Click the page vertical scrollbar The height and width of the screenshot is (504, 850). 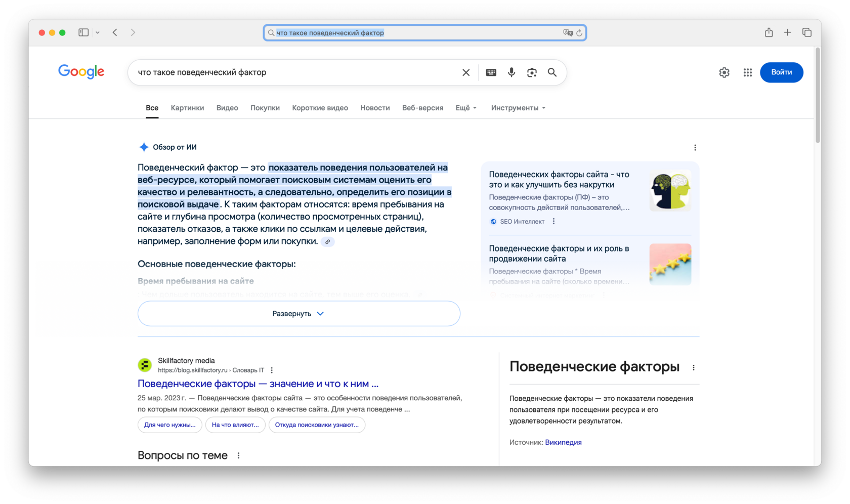pyautogui.click(x=818, y=96)
